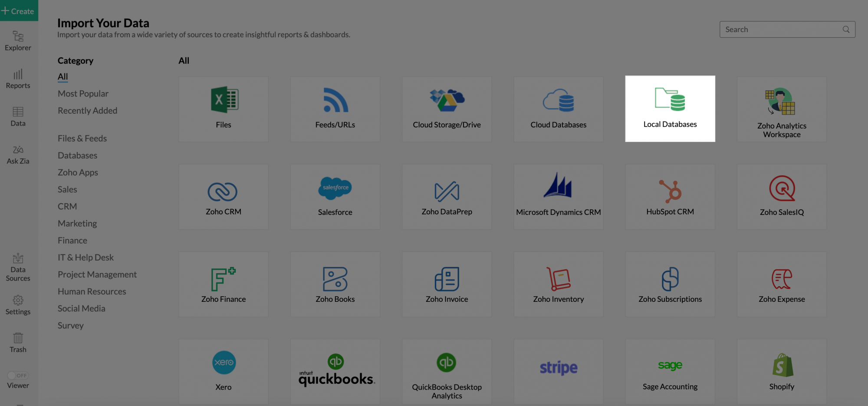Connect to Salesforce

pos(335,196)
